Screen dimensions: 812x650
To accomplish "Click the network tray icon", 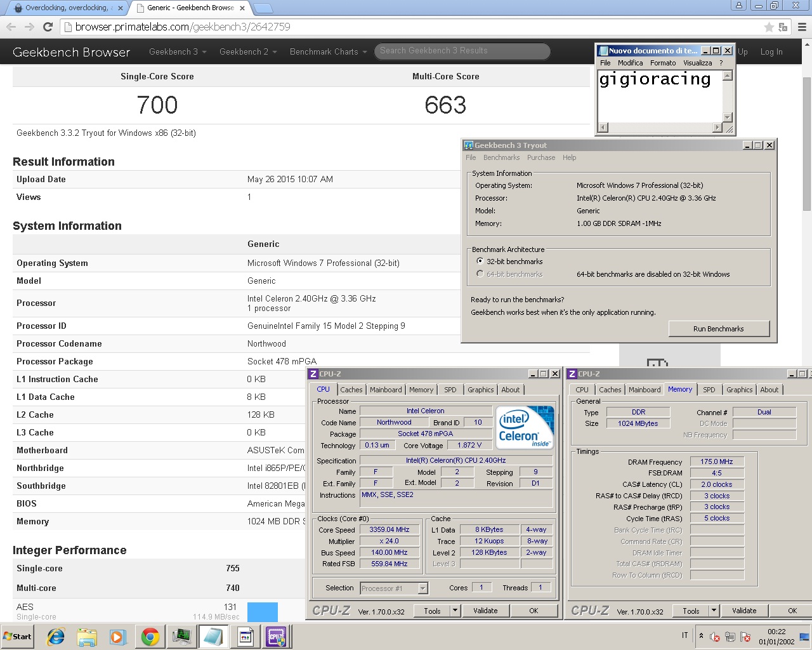I will (730, 637).
